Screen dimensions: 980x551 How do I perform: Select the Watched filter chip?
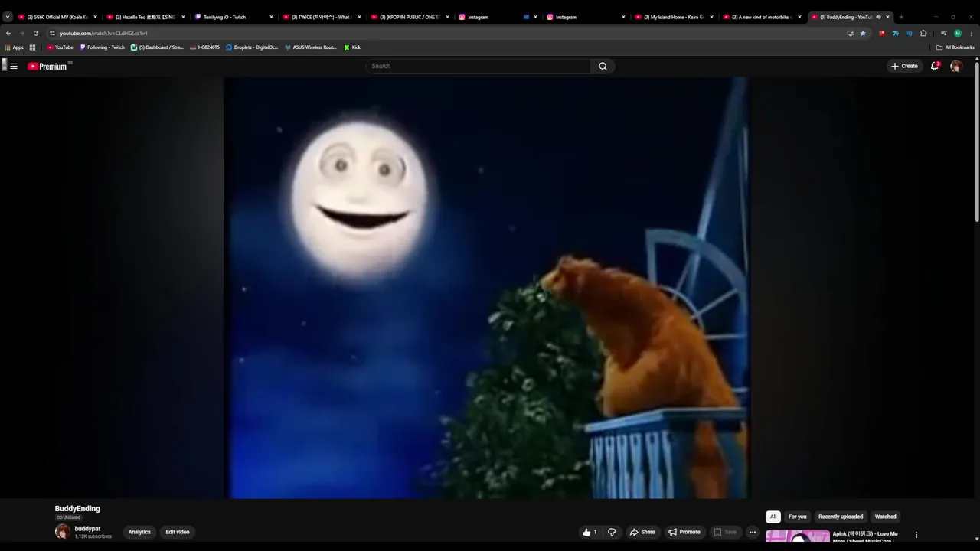[886, 517]
